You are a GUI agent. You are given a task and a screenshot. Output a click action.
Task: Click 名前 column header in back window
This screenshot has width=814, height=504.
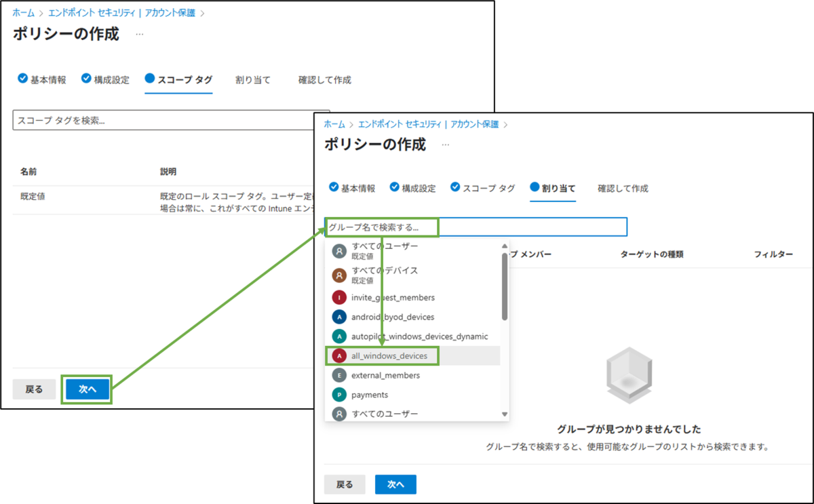(28, 172)
